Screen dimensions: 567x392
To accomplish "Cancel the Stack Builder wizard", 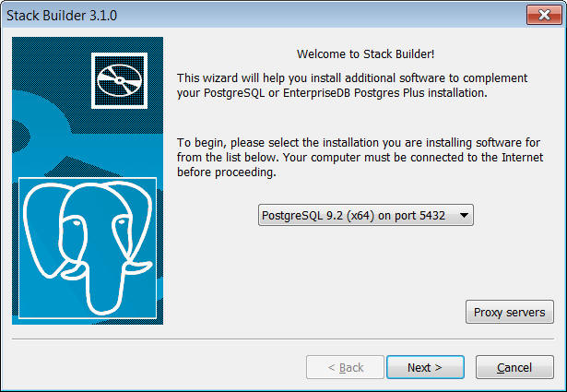I will (x=514, y=367).
